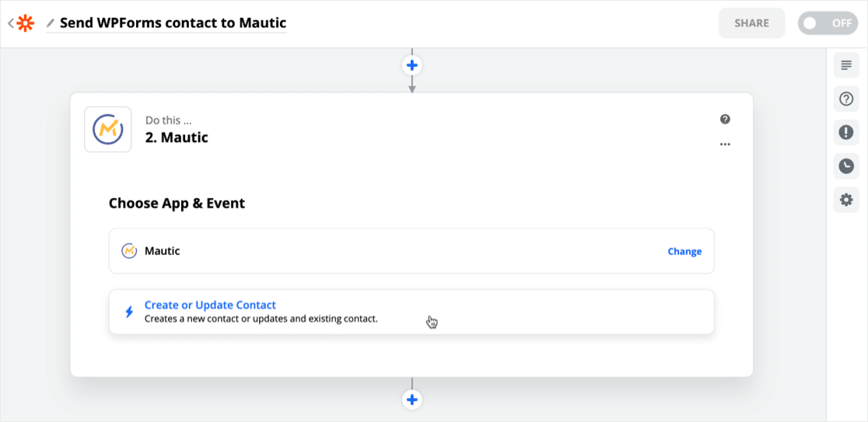Add a step with top plus button
This screenshot has height=422, width=868.
tap(412, 65)
